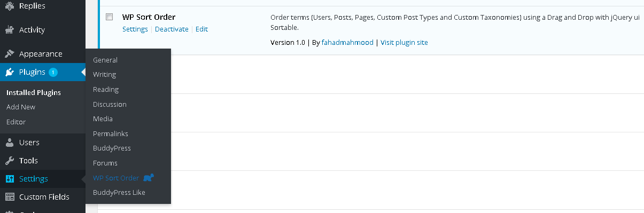Click the Settings sliders icon
Screen dimensions: 644x213
click(x=10, y=179)
